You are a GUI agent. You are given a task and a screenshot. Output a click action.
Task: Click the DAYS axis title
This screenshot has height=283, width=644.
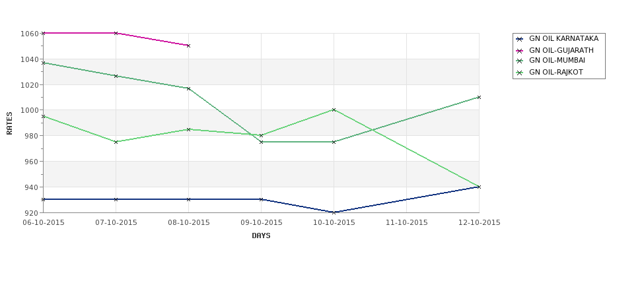click(261, 236)
